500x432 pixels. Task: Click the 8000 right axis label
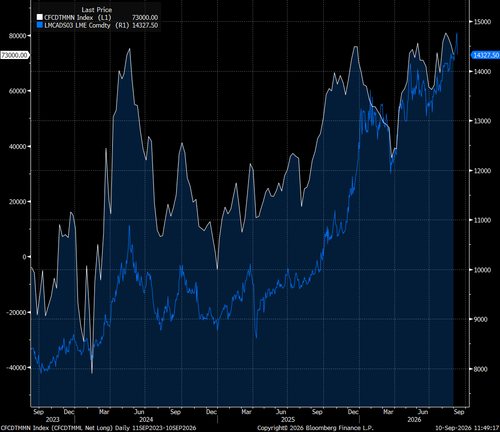pyautogui.click(x=481, y=369)
